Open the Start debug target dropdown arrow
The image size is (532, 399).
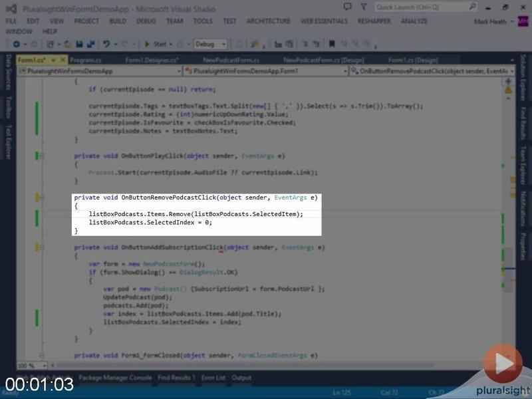(171, 44)
